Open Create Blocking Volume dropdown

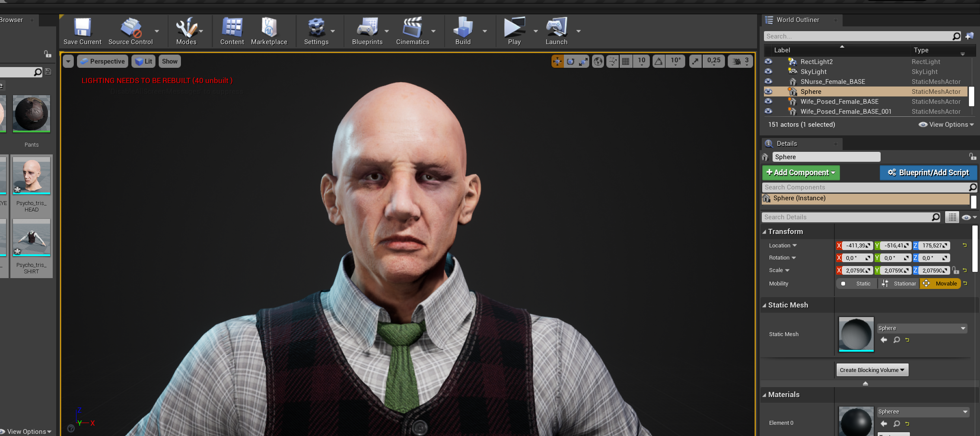pyautogui.click(x=872, y=370)
